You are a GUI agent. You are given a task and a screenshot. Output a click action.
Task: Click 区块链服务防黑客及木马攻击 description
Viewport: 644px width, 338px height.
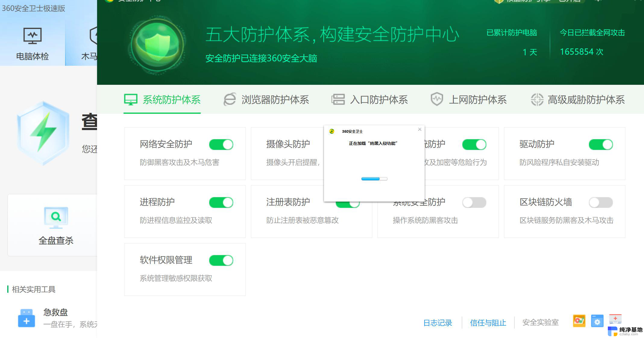click(567, 220)
